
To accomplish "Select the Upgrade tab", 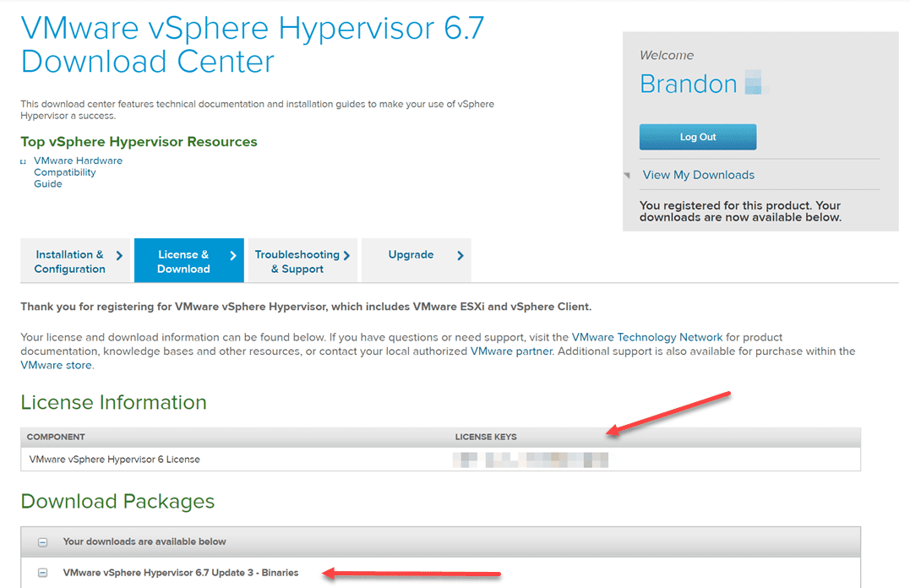I will pos(411,255).
